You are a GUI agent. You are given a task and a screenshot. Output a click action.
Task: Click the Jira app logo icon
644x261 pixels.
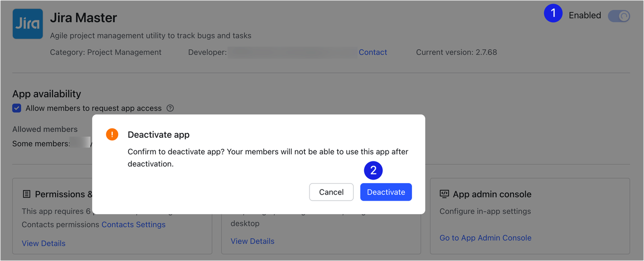(28, 24)
